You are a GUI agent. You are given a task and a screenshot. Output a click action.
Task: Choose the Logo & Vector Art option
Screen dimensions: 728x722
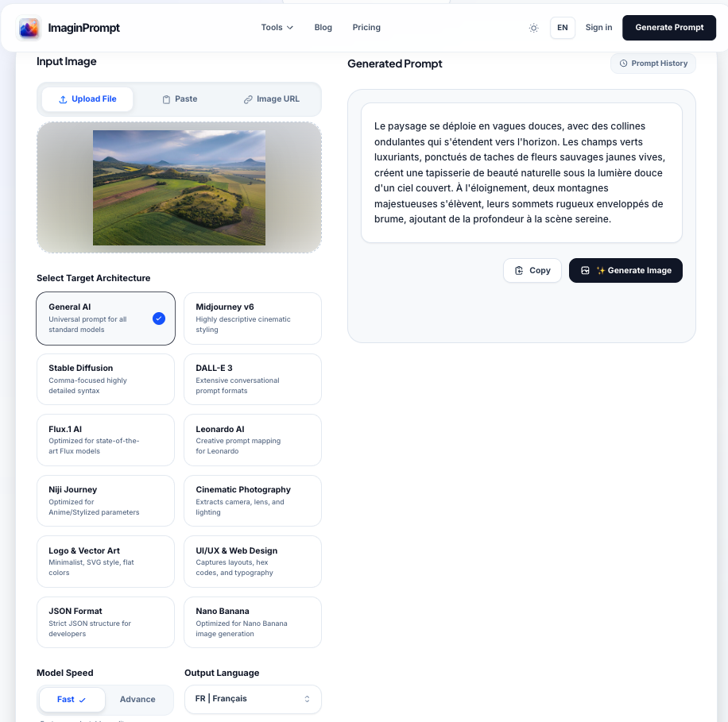[106, 562]
